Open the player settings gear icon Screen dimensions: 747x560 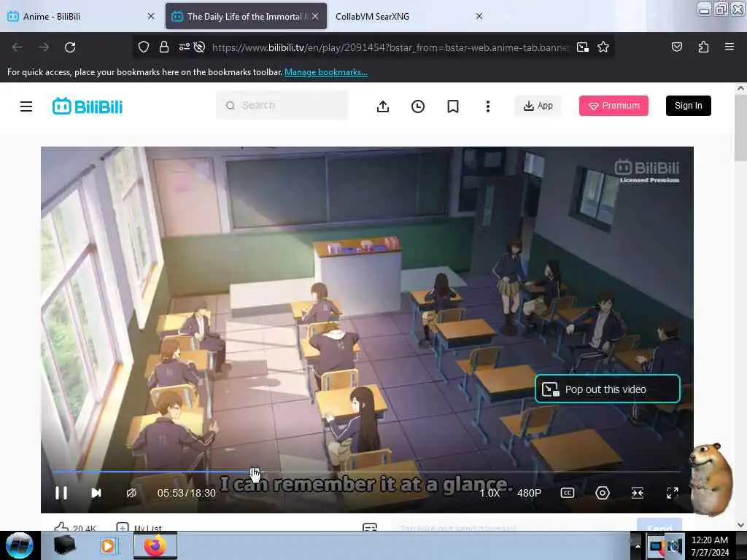click(603, 493)
